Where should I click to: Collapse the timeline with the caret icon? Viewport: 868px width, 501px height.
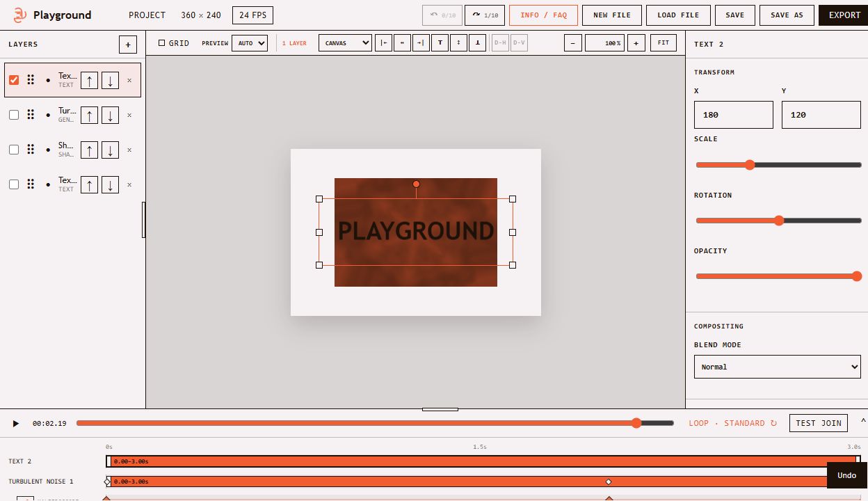863,421
